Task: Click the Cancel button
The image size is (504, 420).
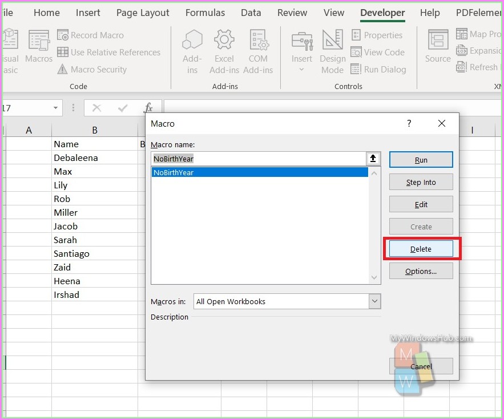Action: click(x=421, y=366)
